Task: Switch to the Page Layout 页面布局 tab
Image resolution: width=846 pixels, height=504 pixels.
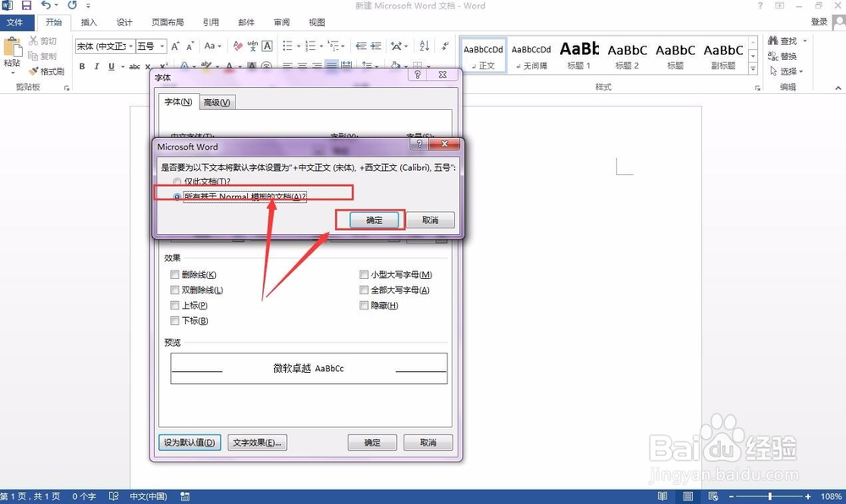Action: coord(168,22)
